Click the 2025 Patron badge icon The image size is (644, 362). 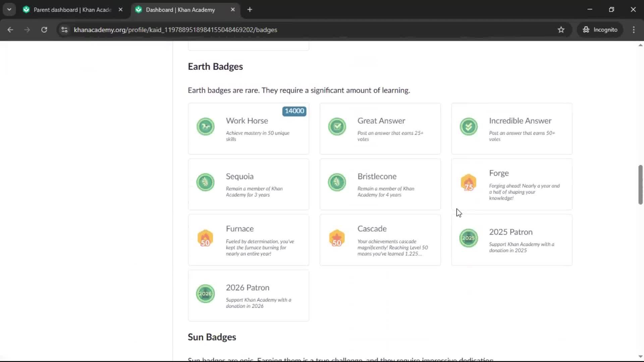coord(469,238)
